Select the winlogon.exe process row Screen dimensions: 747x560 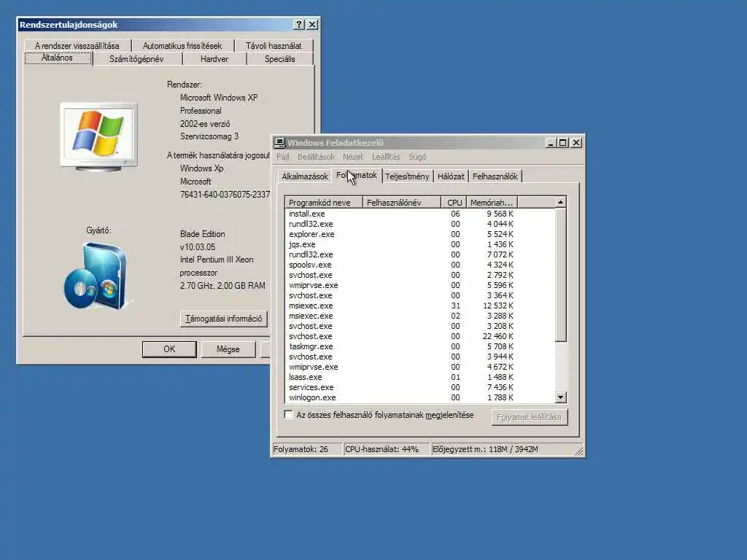tap(420, 397)
